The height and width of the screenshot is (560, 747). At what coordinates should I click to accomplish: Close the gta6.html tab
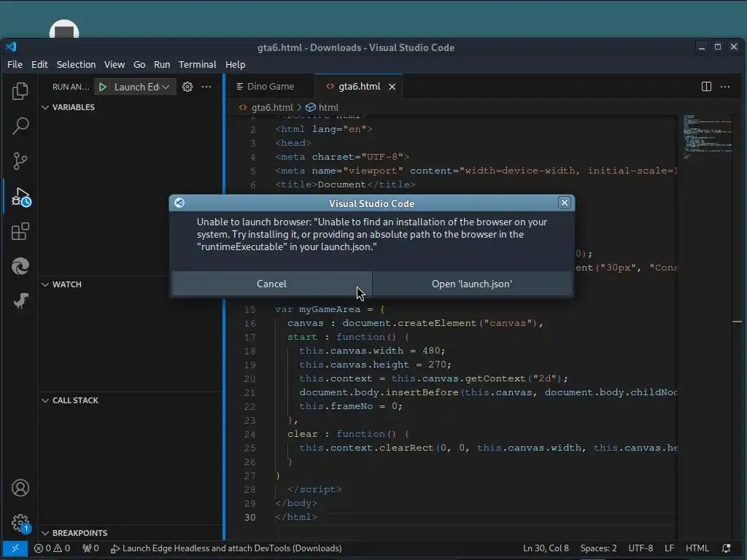[x=392, y=87]
